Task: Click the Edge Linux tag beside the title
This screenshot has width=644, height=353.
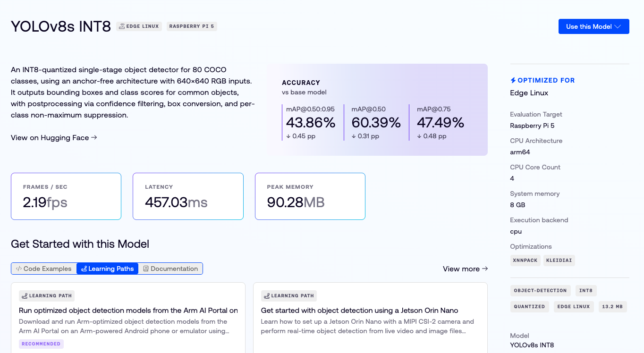Action: click(139, 26)
